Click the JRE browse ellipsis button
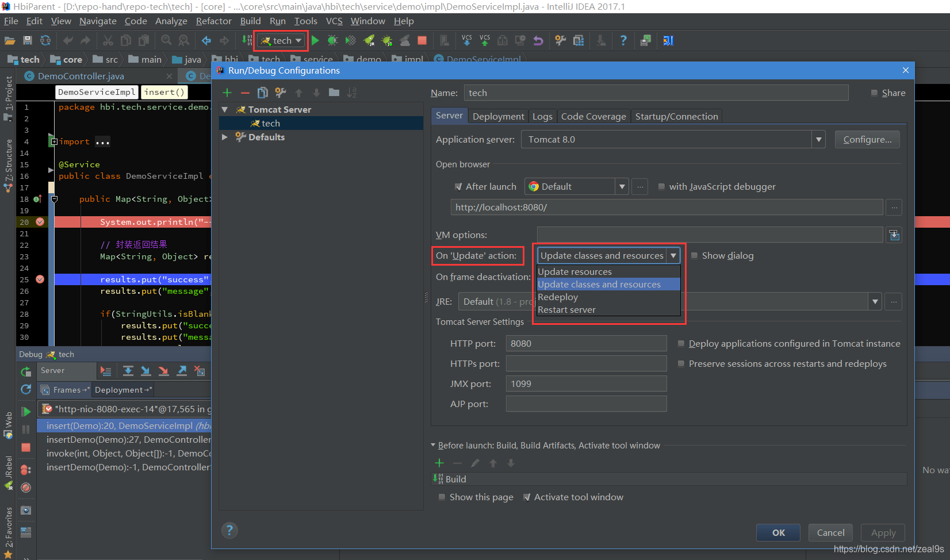Image resolution: width=950 pixels, height=560 pixels. 894,301
